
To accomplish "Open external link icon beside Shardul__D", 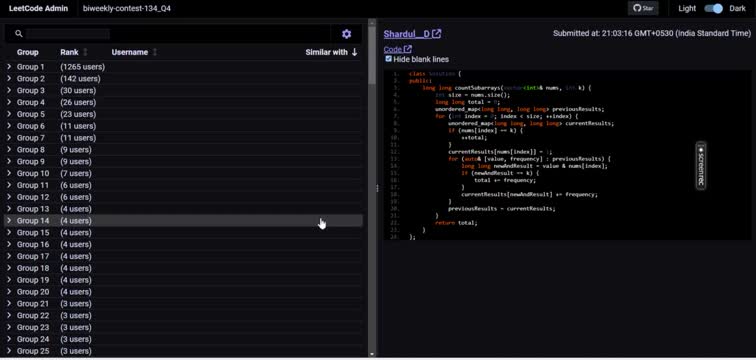I will (436, 34).
